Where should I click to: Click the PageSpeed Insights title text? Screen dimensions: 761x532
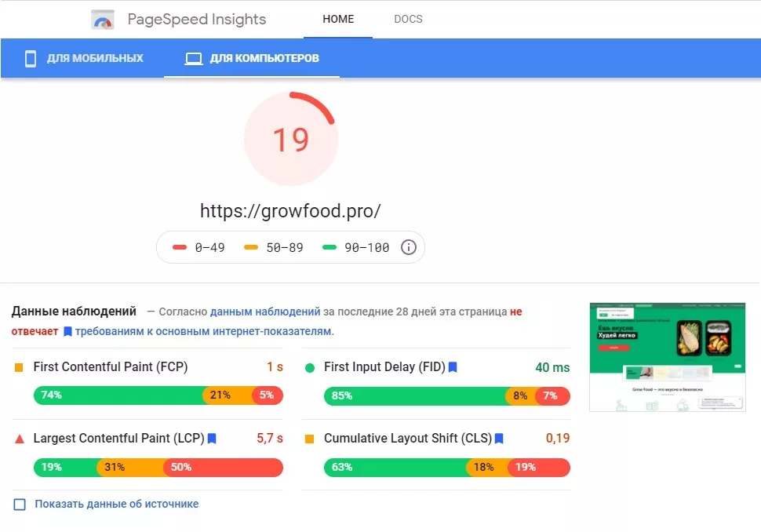click(197, 20)
